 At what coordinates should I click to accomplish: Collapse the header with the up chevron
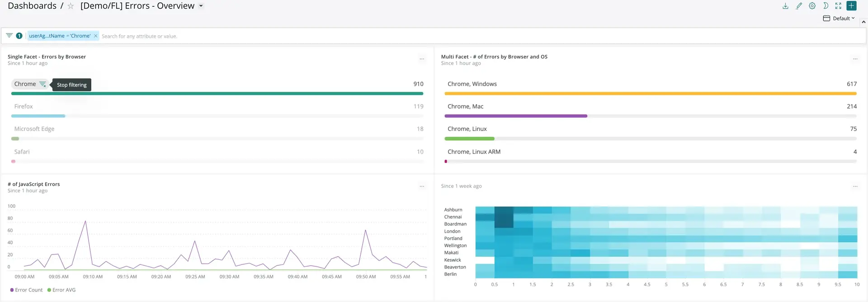(x=863, y=22)
